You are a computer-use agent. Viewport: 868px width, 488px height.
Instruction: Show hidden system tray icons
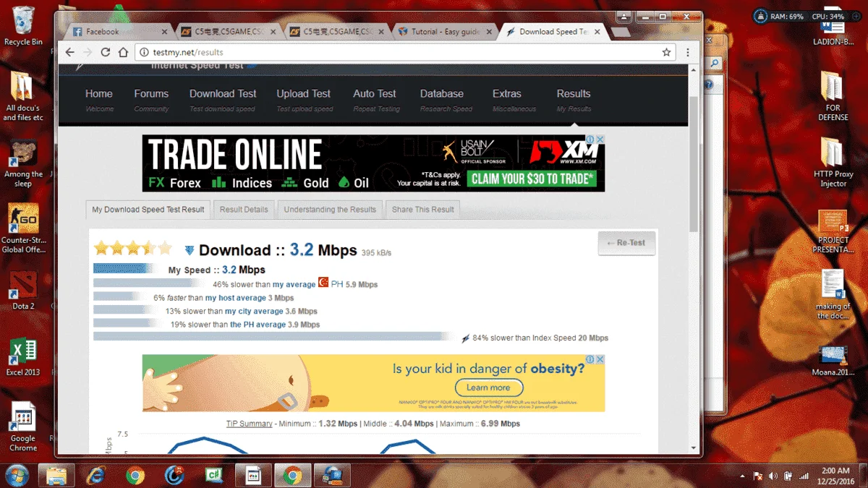[x=743, y=476]
